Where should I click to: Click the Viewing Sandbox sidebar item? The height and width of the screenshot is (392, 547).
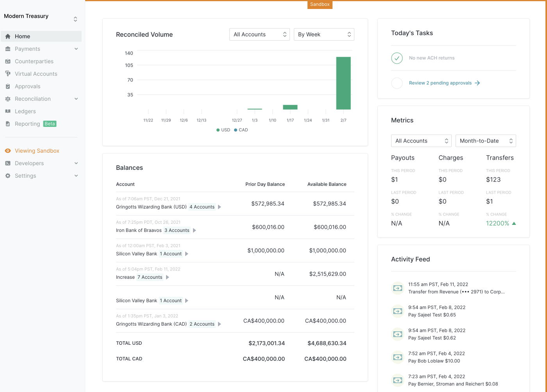37,150
